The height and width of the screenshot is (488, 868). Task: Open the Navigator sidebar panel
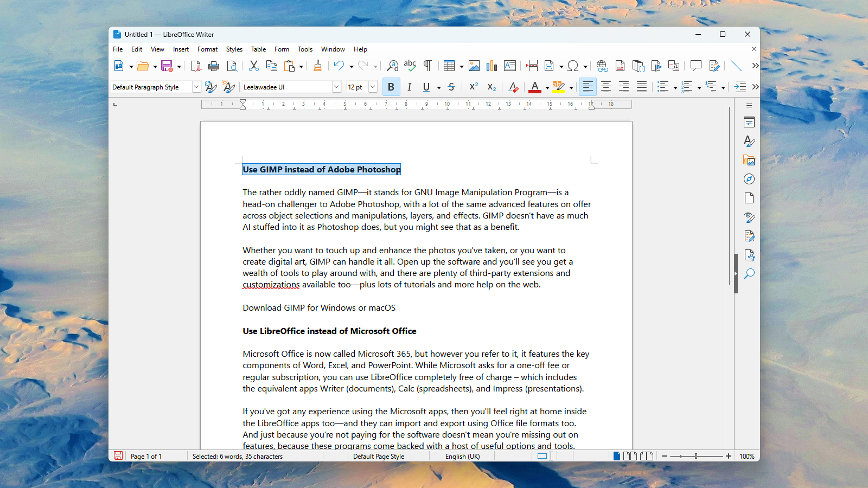tap(749, 179)
